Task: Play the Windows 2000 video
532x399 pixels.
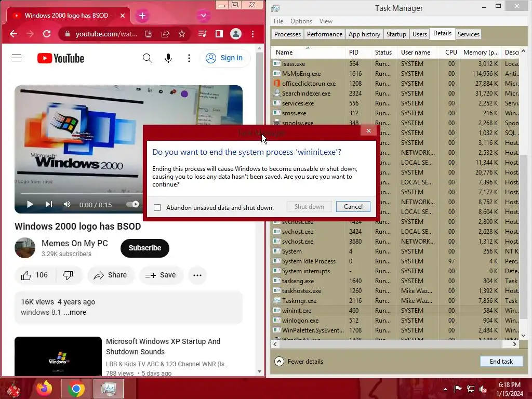Action: [x=30, y=204]
